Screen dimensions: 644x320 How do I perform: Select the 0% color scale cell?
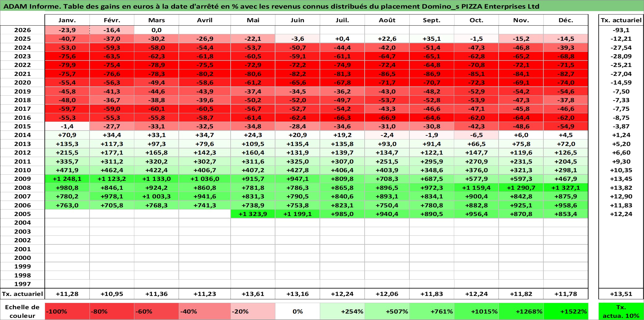[298, 311]
